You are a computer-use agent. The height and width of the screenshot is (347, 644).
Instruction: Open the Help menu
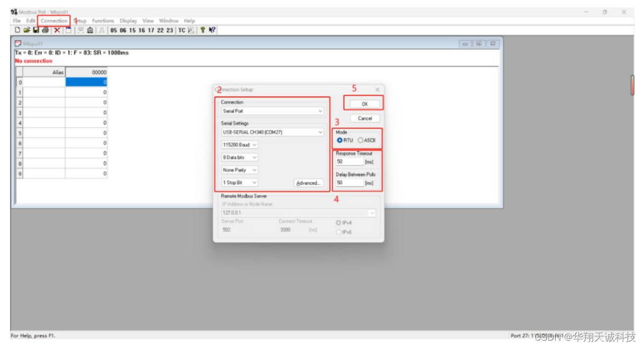tap(189, 21)
